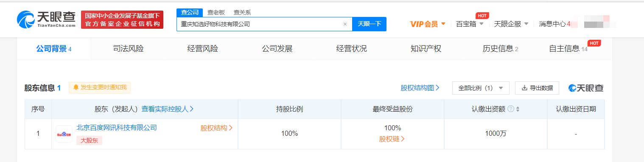The height and width of the screenshot is (162, 644).
Task: Click the 最终受益股份 column header
Action: [392, 109]
